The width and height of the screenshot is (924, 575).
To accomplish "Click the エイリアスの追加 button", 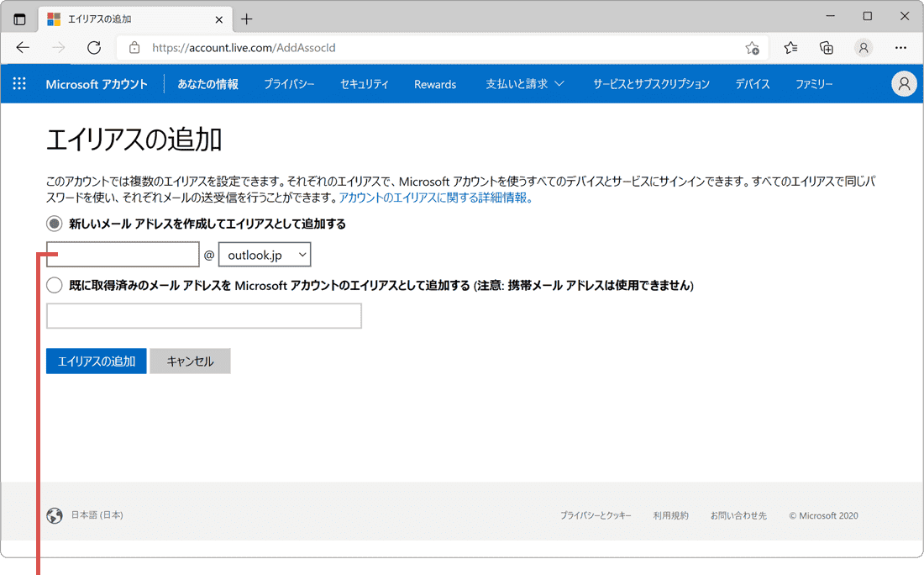I will (x=96, y=361).
